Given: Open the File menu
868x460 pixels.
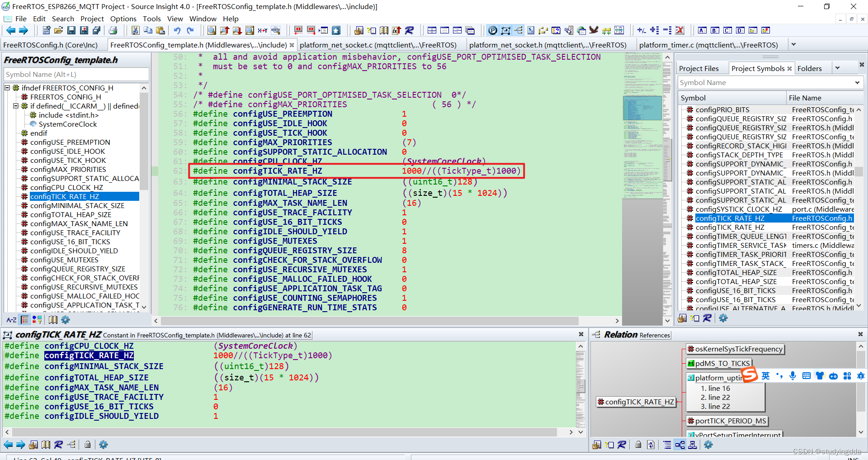Looking at the screenshot, I should [21, 19].
